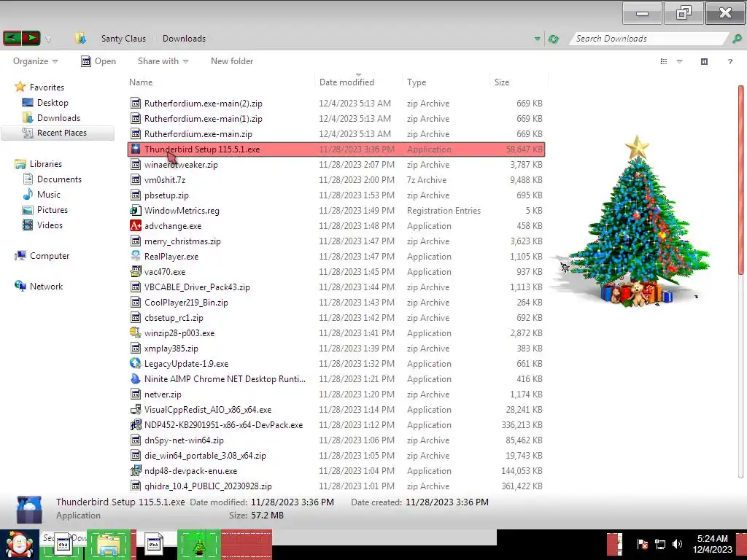This screenshot has width=747, height=560.
Task: Click the volume speaker tray icon
Action: [x=677, y=544]
